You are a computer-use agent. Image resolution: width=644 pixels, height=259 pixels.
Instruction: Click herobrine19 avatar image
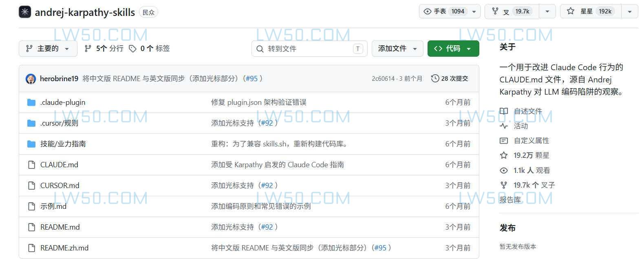tap(31, 79)
